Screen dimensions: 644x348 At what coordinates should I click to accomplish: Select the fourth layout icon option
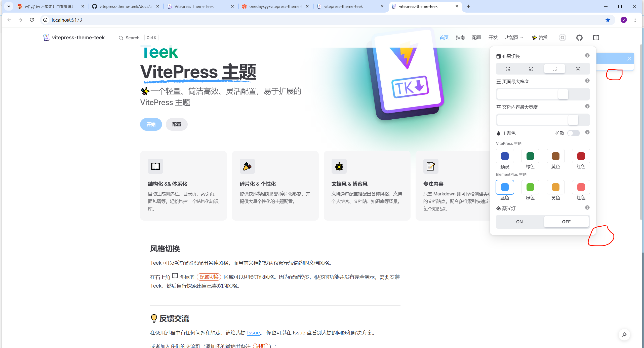click(578, 69)
